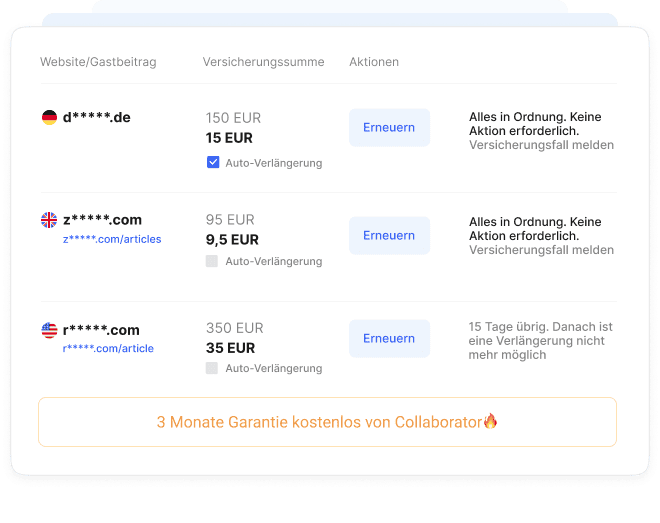Click the '15 Tage übrig' warning text
Image resolution: width=660 pixels, height=523 pixels.
point(540,341)
